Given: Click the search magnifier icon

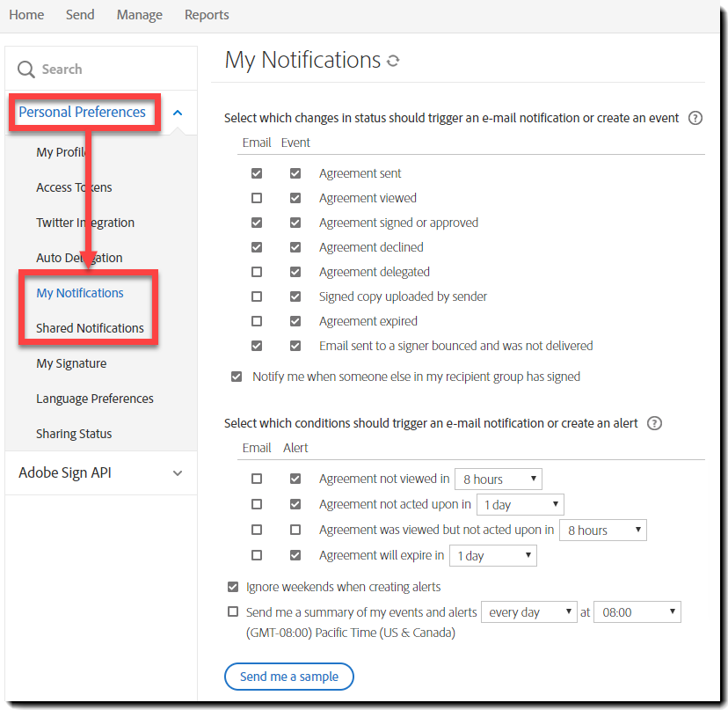Looking at the screenshot, I should 27,69.
